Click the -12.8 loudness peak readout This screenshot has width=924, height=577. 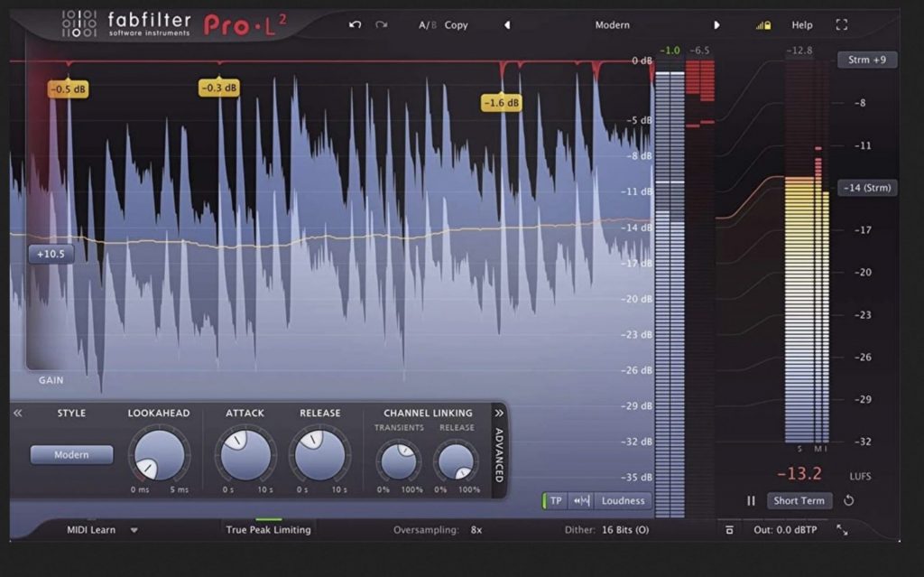click(x=799, y=51)
